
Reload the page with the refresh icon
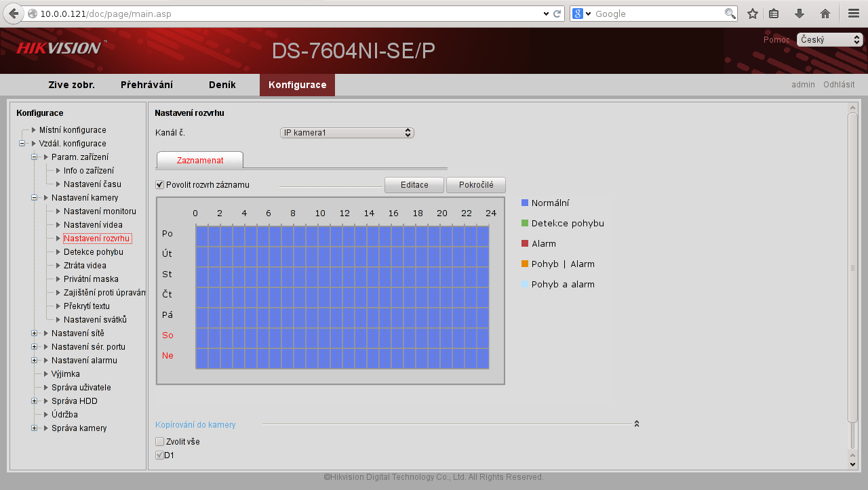(x=557, y=14)
